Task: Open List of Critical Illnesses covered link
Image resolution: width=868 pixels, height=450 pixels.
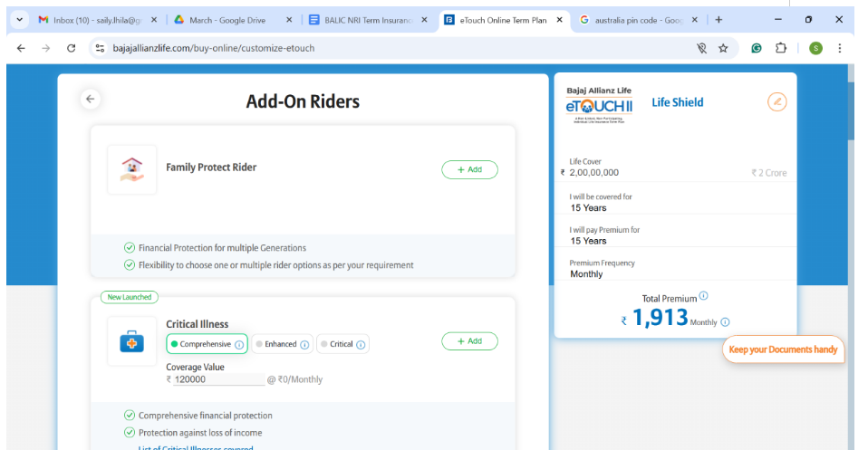Action: pos(196,447)
